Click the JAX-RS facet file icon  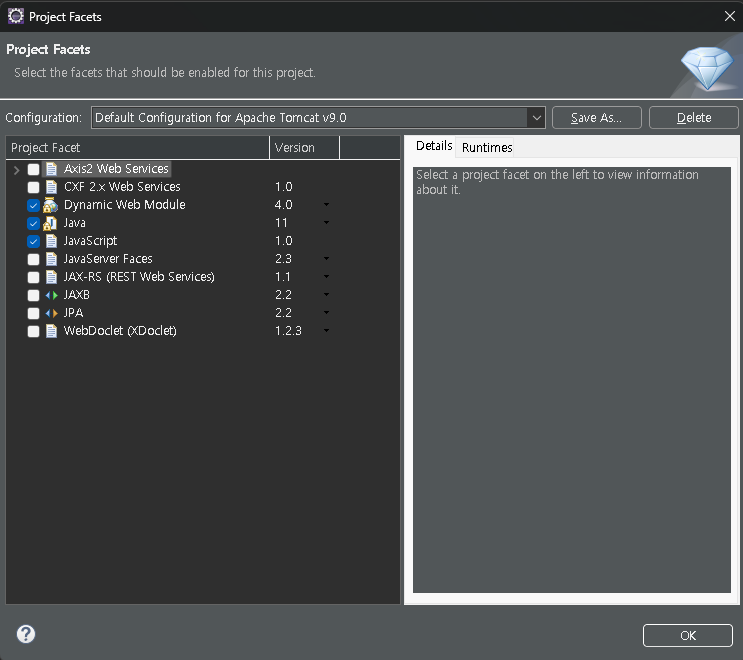pos(51,277)
